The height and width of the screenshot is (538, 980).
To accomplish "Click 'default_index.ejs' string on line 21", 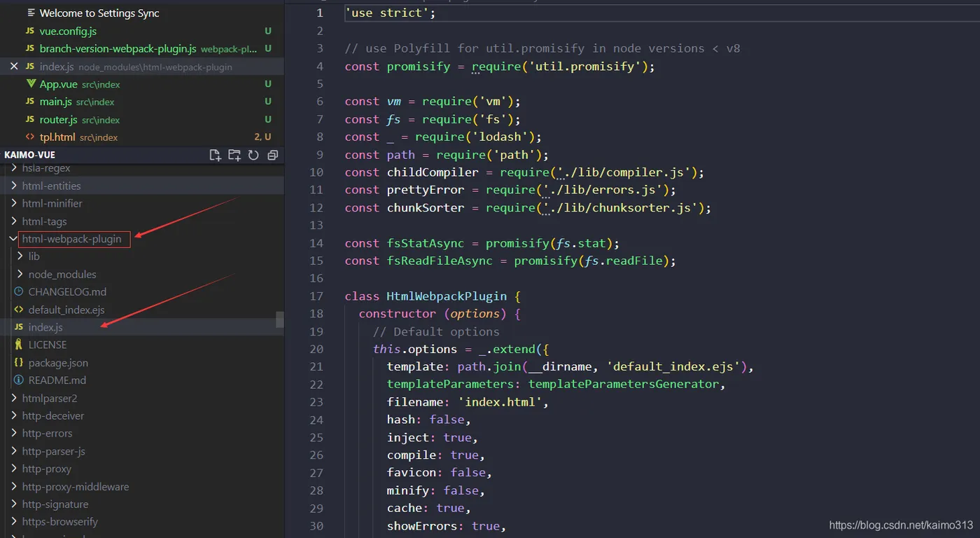I will pos(673,366).
